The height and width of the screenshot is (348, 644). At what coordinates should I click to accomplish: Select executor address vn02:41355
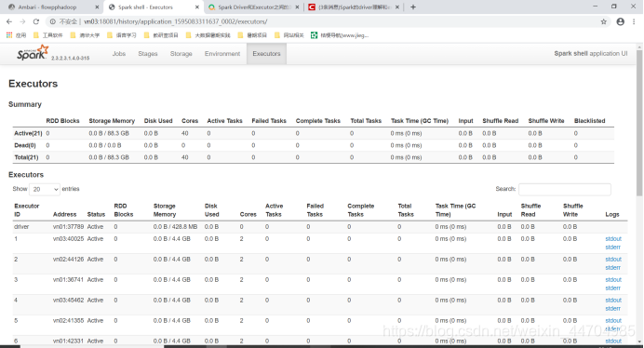(68, 321)
